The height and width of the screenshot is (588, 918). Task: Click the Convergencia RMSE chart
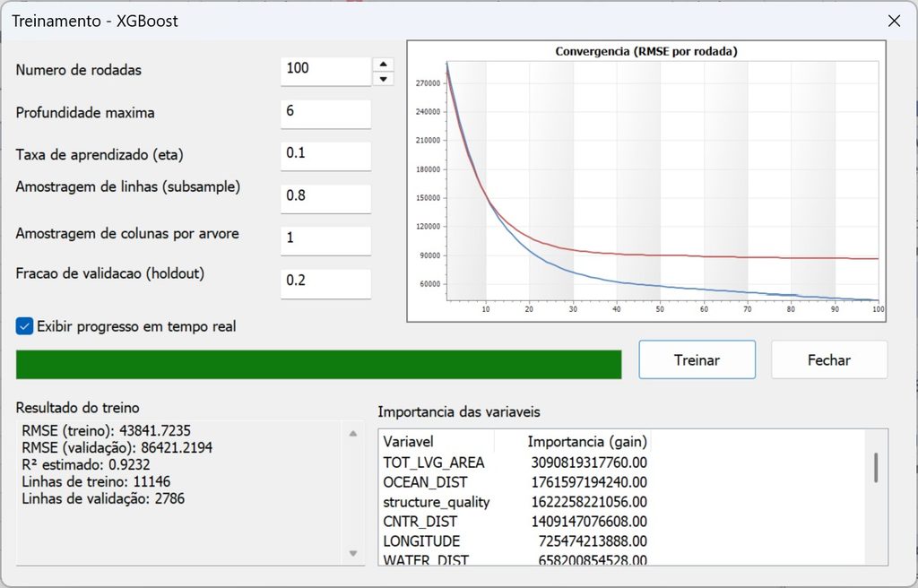(x=646, y=181)
